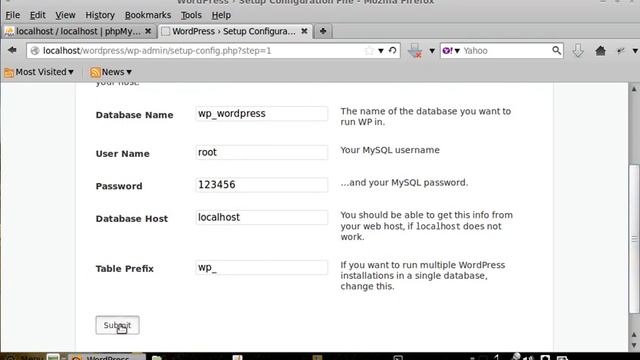The height and width of the screenshot is (360, 640).
Task: Go to the Home page icon
Action: point(600,51)
